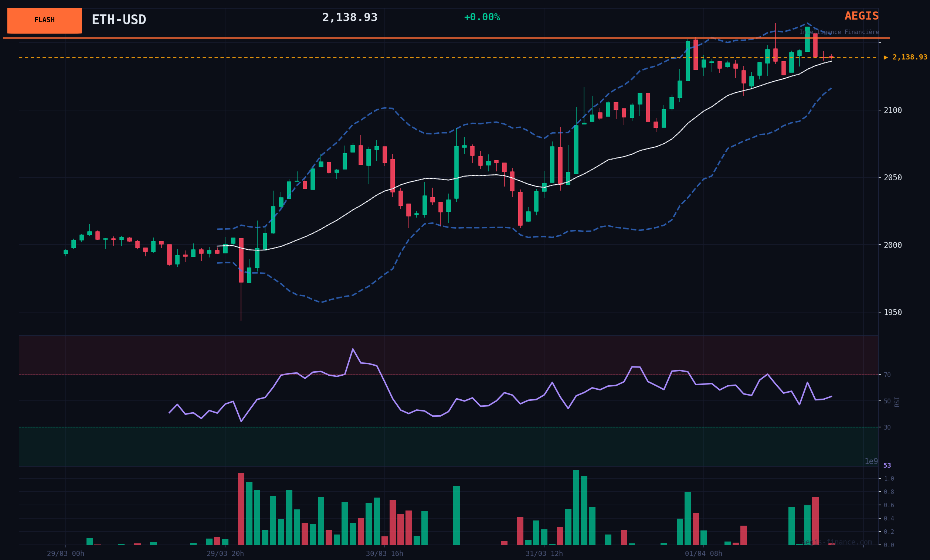Click the orange FLASH badge
Screen dimensions: 930x560
point(44,20)
